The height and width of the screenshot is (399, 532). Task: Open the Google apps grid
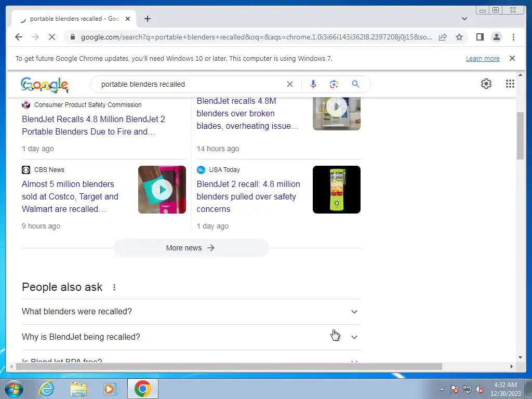[510, 84]
